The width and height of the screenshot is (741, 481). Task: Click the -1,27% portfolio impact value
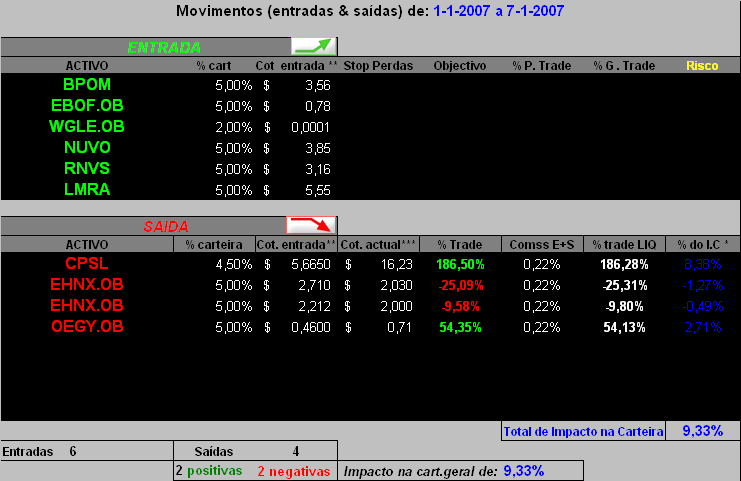click(702, 285)
